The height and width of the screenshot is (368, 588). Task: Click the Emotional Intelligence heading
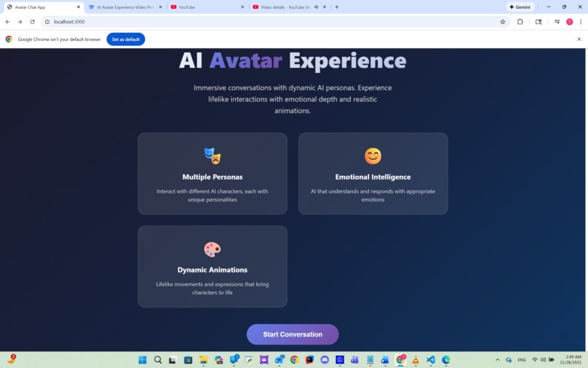click(x=373, y=177)
